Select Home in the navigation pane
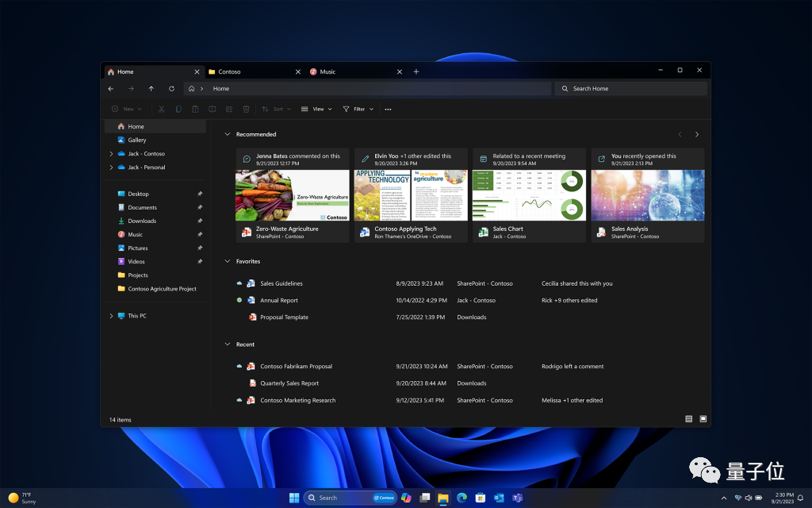The height and width of the screenshot is (508, 812). point(155,126)
